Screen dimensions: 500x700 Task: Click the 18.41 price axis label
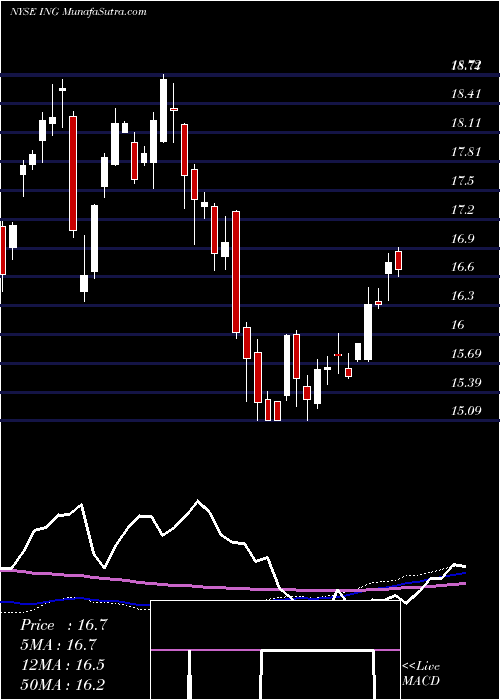466,94
